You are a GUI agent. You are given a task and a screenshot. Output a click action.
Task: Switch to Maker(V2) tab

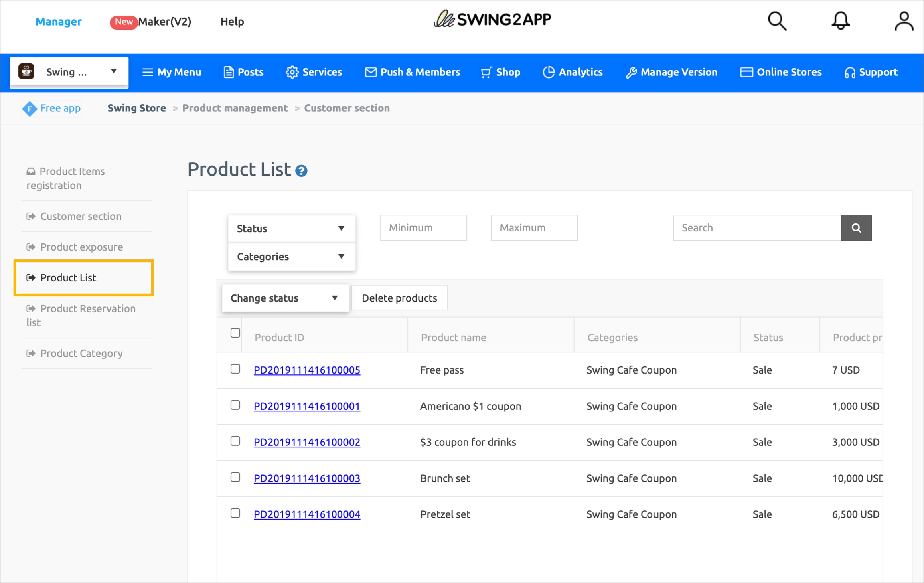[x=165, y=22]
